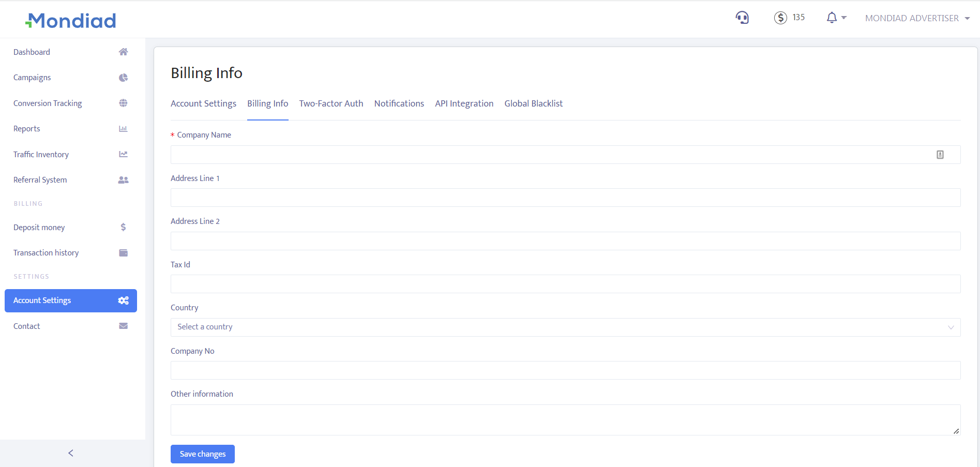Screen dimensions: 980x467
Task: Switch to the API Integration tab
Action: tap(464, 103)
